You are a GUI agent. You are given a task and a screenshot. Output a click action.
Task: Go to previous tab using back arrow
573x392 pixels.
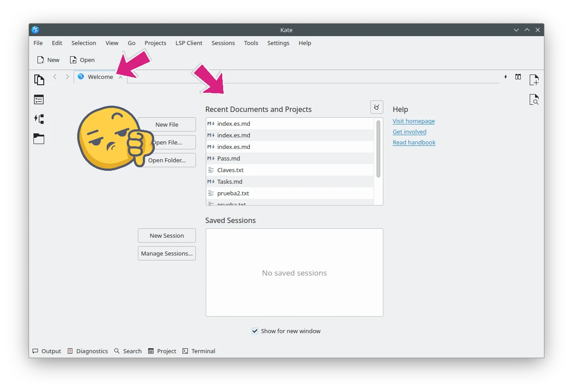[55, 77]
